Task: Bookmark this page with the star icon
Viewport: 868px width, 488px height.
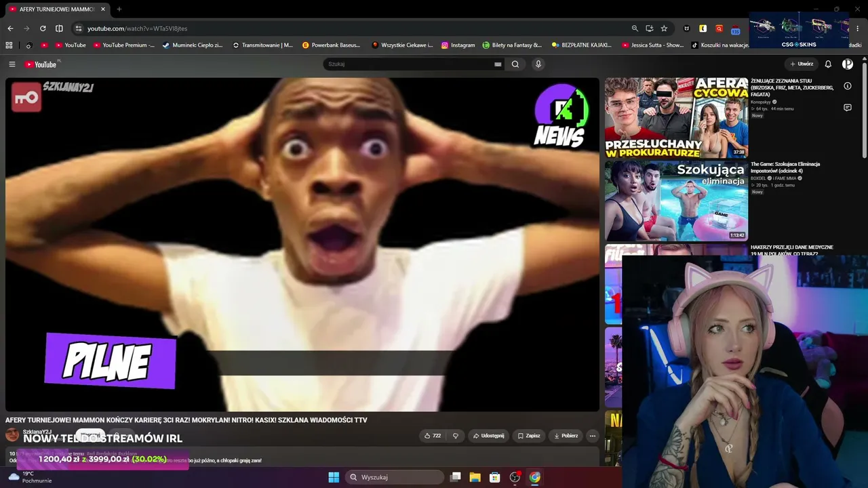Action: tap(664, 28)
